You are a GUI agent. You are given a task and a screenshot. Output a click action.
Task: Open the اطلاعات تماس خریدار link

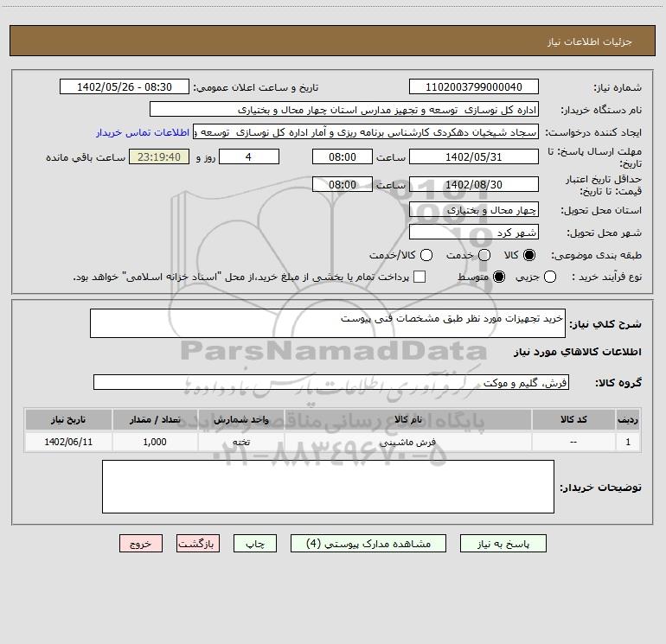[x=143, y=132]
